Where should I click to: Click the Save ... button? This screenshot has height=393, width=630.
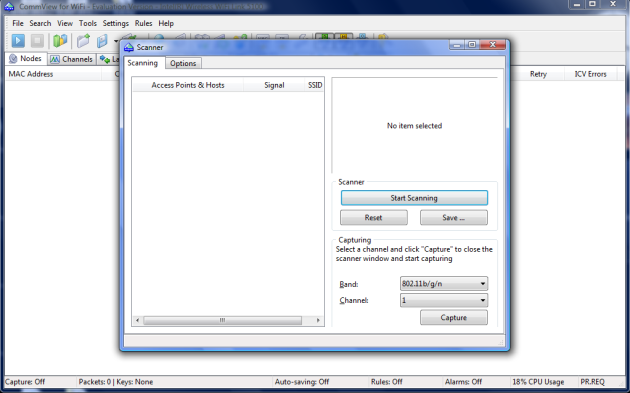454,217
